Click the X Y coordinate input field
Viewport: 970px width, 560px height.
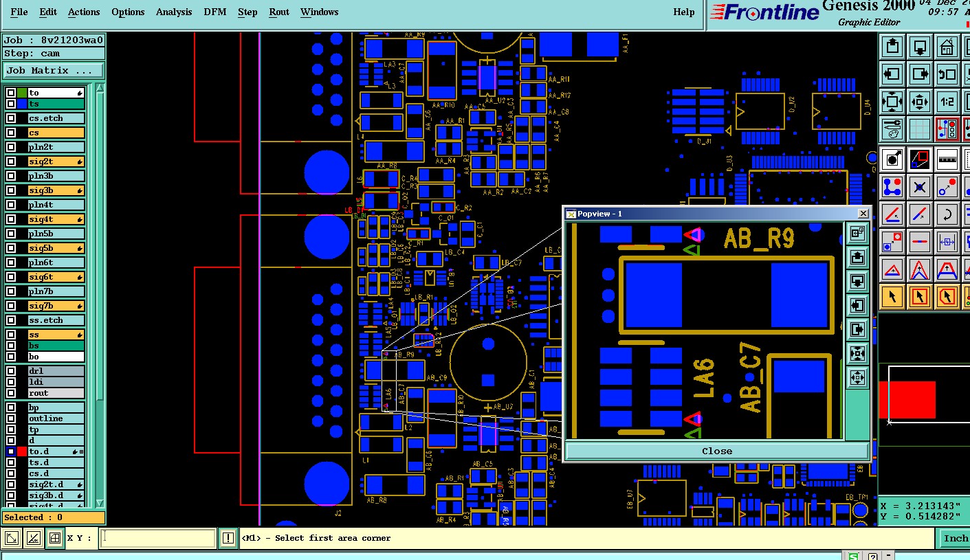(x=157, y=539)
